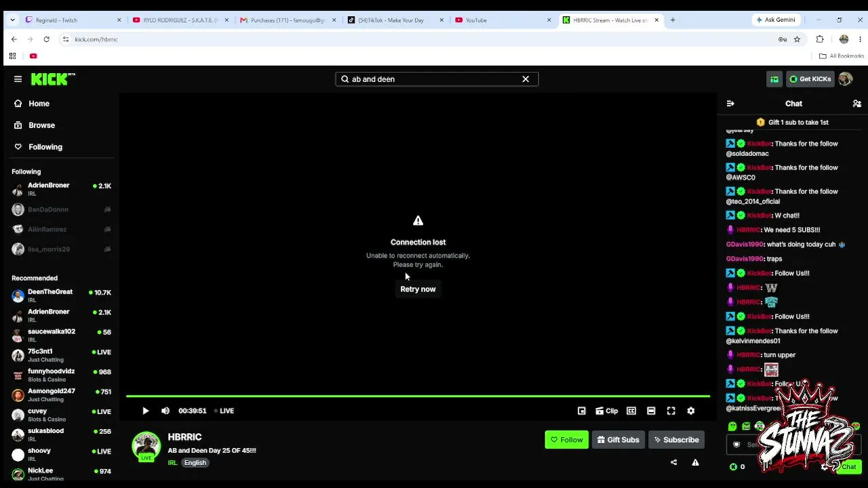
Task: Click 'Gift 1 sub to take 1st' banner
Action: pos(793,123)
